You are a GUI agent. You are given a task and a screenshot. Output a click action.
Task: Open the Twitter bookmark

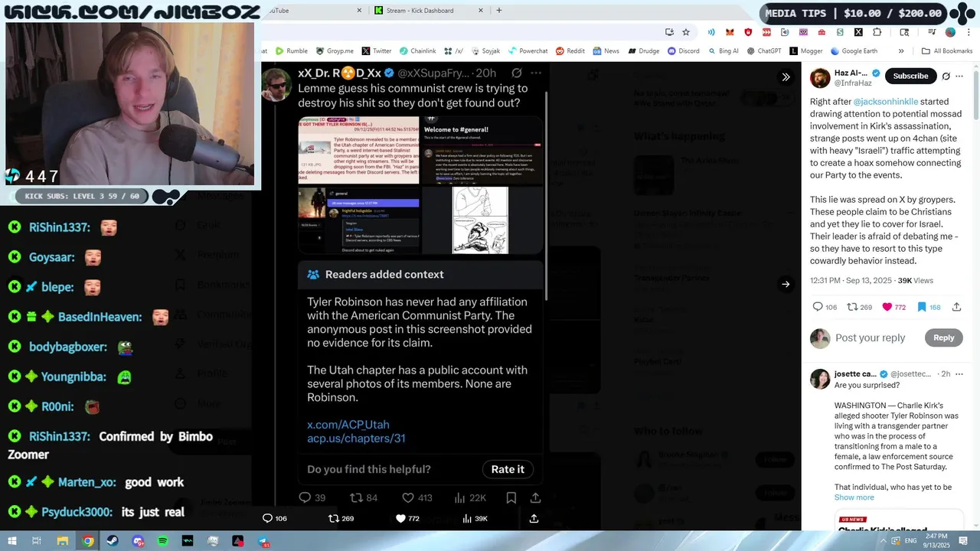click(x=376, y=51)
